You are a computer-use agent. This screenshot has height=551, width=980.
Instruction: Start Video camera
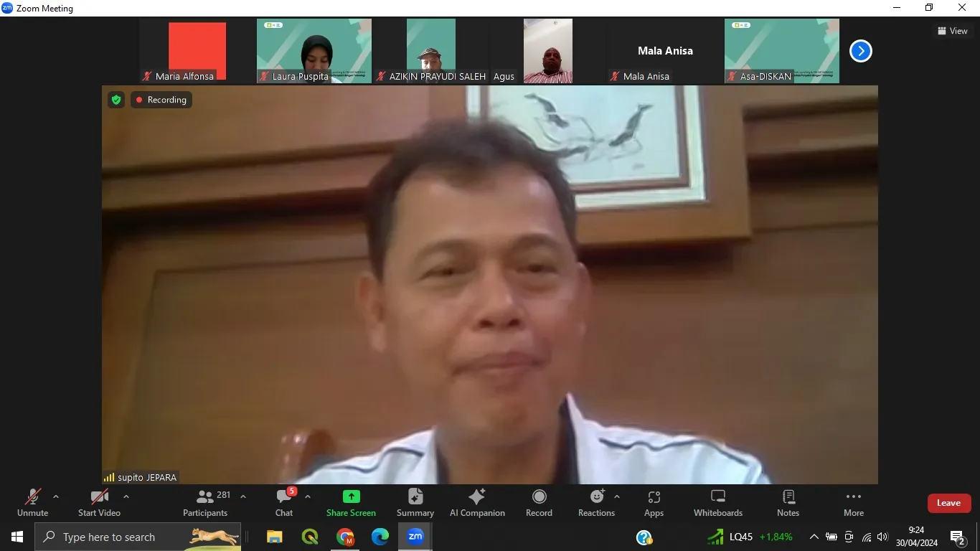pos(99,502)
